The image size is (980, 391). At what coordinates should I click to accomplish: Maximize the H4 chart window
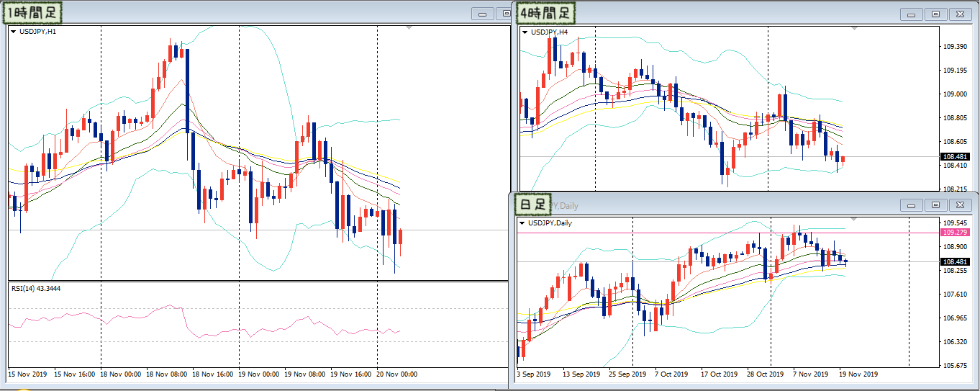coord(936,14)
